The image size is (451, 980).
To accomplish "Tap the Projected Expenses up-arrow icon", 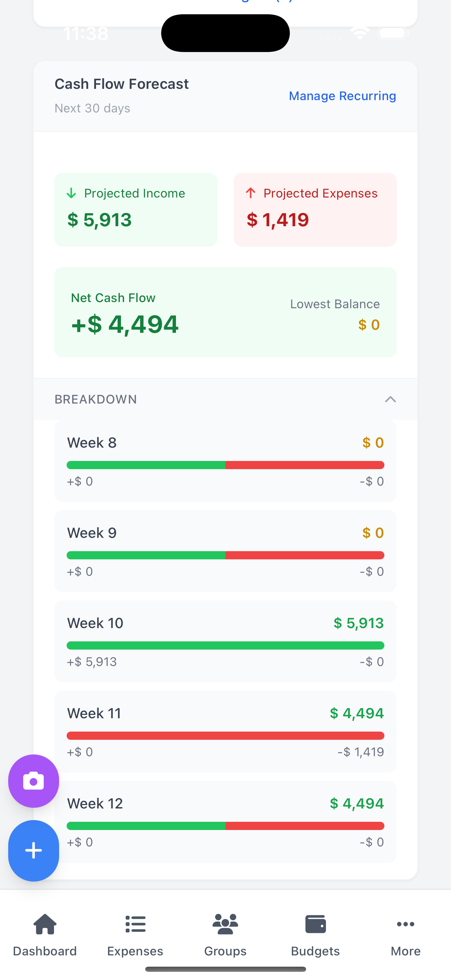I will click(250, 193).
